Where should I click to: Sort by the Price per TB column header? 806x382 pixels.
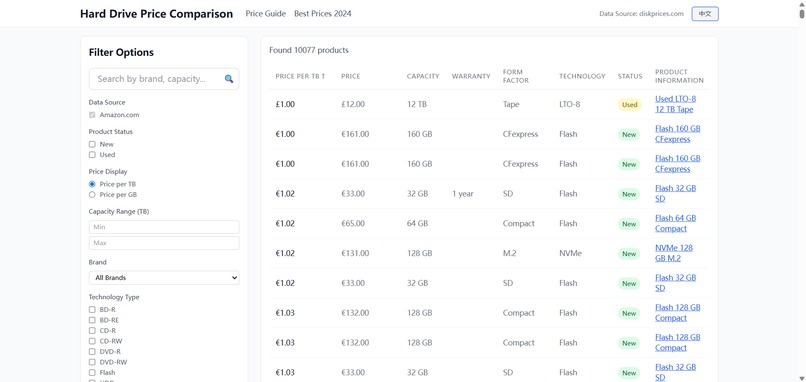(300, 76)
